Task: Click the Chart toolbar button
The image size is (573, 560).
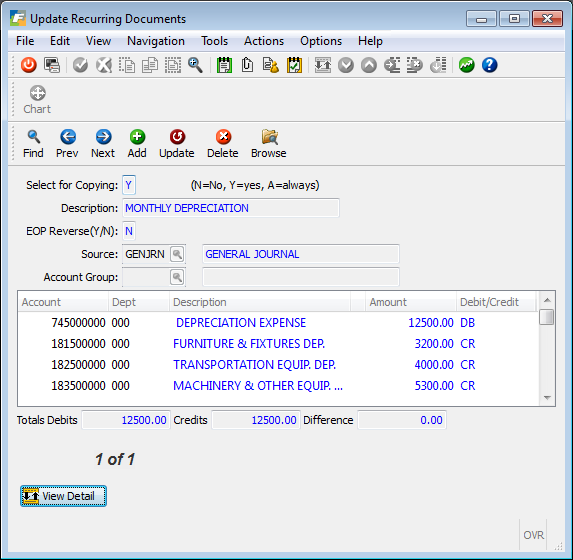Action: coord(37,100)
